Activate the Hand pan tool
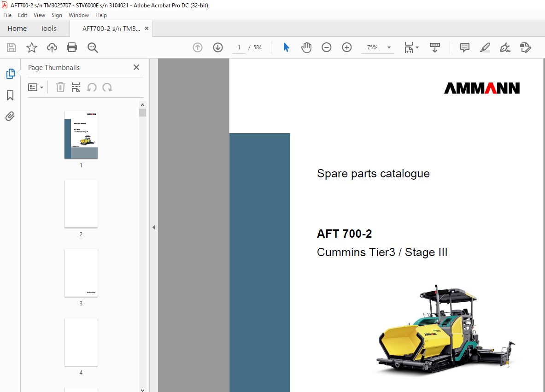 tap(306, 47)
